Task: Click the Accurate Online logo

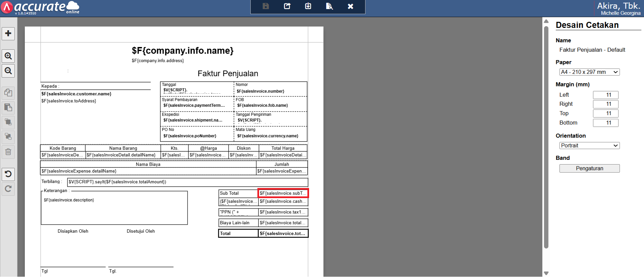Action: pyautogui.click(x=40, y=7)
